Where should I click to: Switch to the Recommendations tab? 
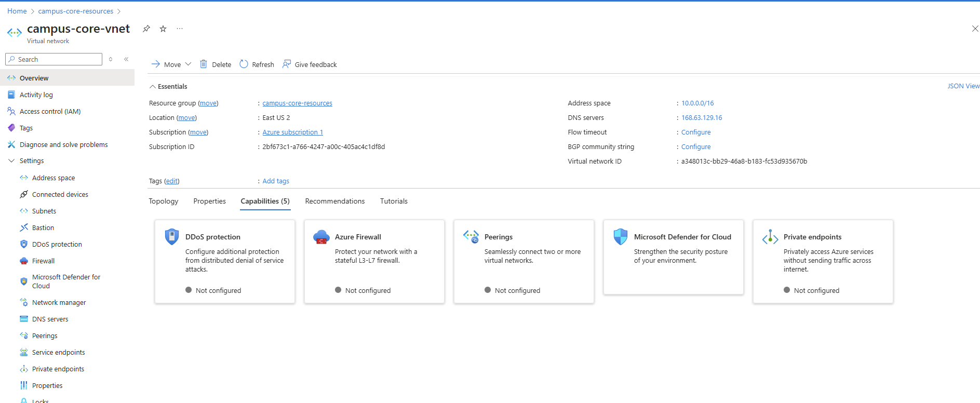(x=335, y=202)
